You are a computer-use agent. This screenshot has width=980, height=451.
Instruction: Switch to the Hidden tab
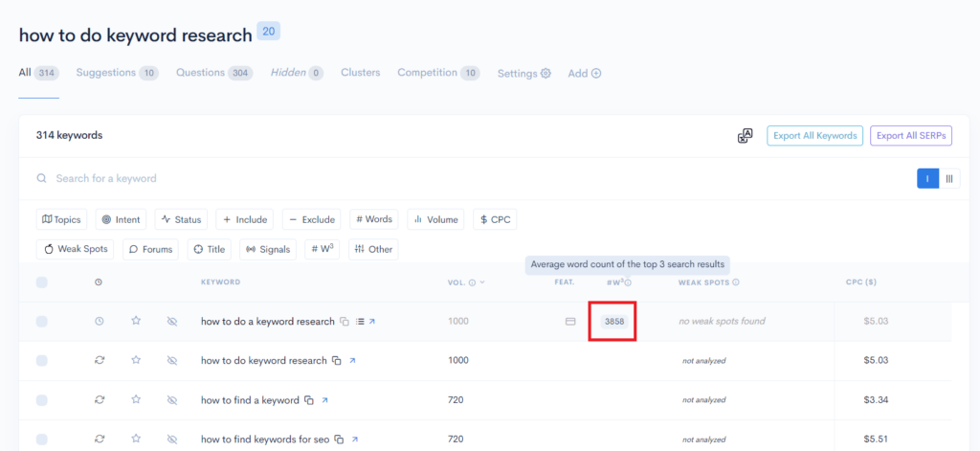click(297, 73)
